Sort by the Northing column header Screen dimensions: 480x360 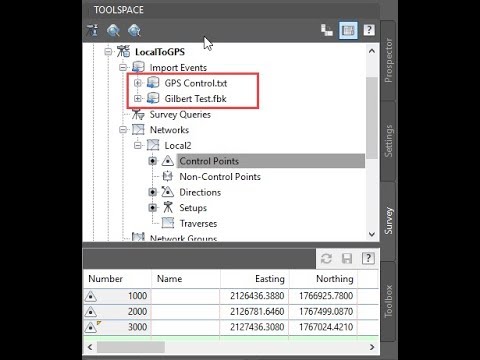tap(323, 279)
